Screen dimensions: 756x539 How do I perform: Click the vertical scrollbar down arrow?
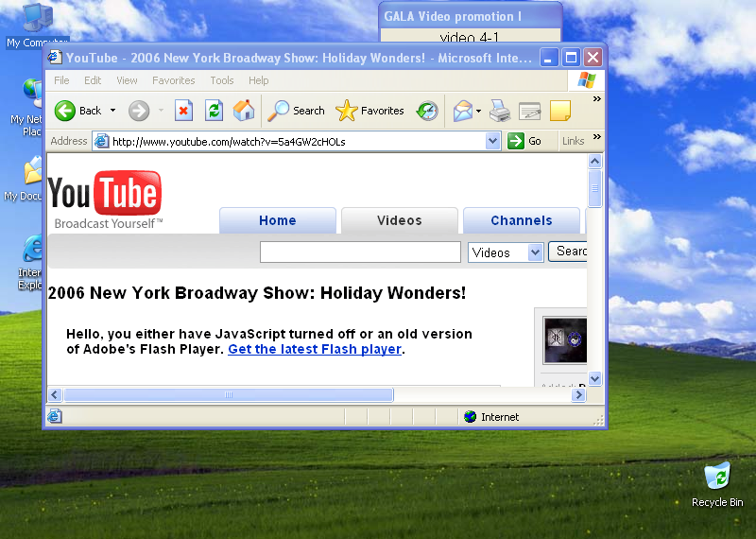(x=595, y=379)
